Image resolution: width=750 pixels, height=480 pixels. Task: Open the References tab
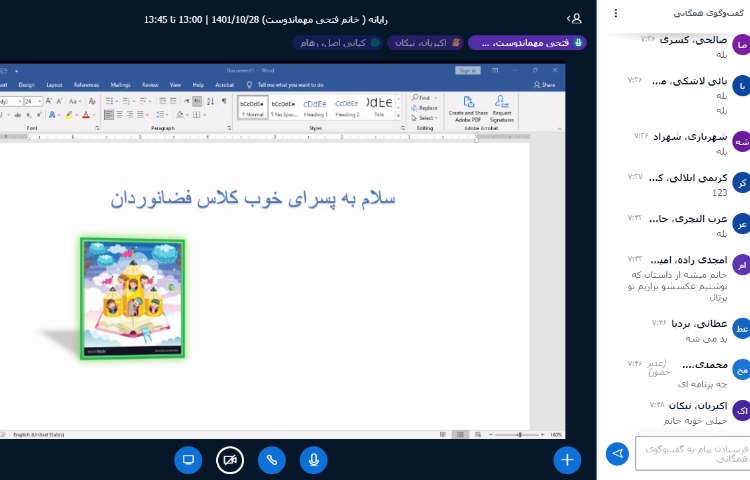[x=86, y=85]
